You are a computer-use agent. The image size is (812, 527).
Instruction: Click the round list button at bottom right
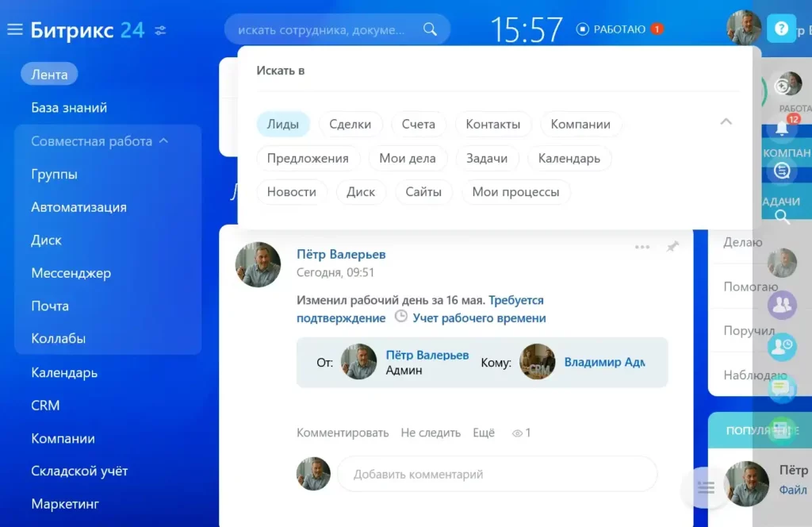(x=705, y=487)
